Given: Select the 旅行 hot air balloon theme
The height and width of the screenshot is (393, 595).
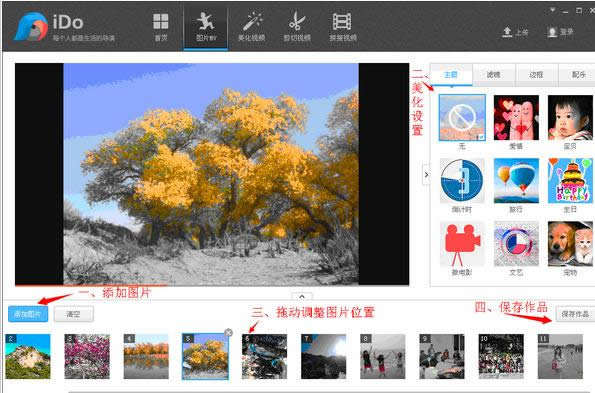Looking at the screenshot, I should pyautogui.click(x=516, y=181).
